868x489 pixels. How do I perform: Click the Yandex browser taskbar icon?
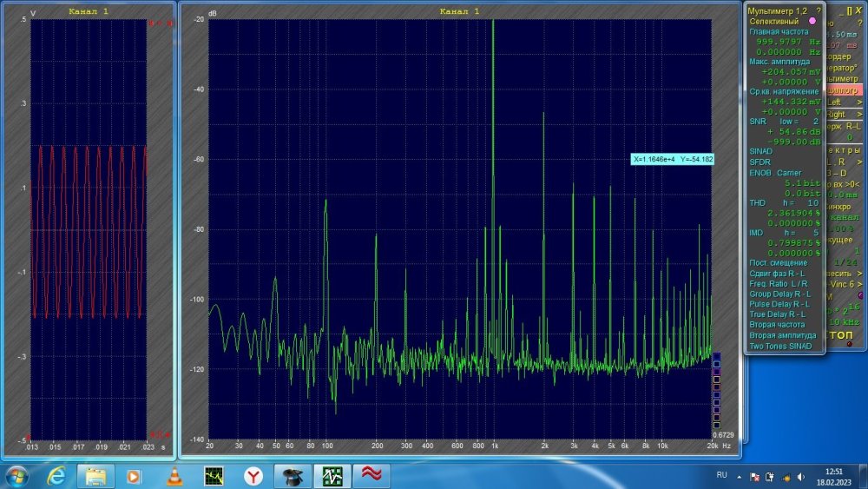pos(253,476)
